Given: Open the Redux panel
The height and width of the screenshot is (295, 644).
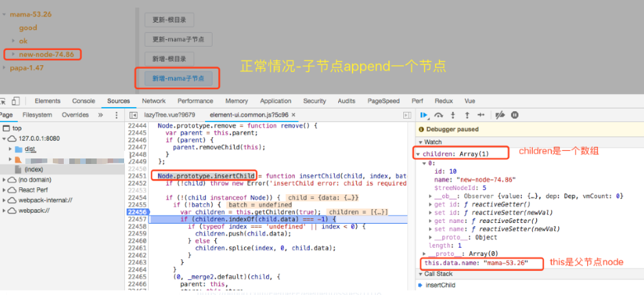Looking at the screenshot, I should pyautogui.click(x=444, y=101).
